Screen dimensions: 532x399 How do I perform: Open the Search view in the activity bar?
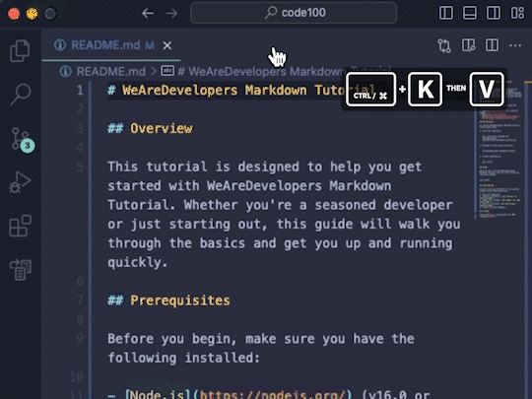pos(20,94)
